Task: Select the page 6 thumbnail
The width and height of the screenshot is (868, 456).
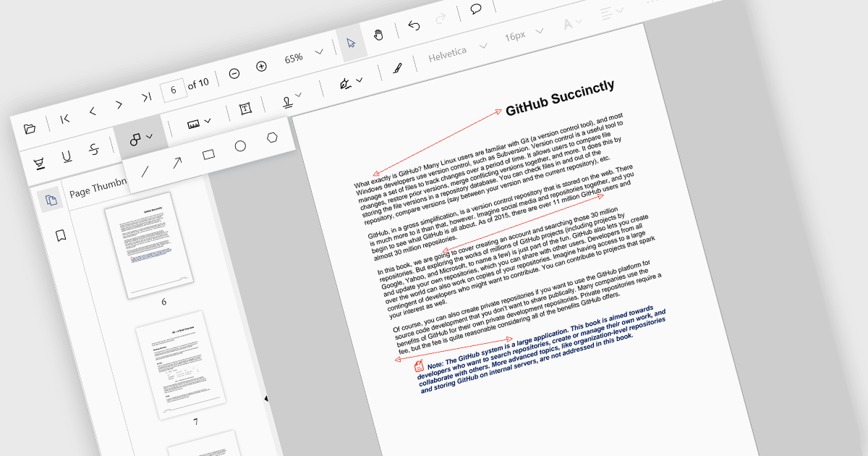Action: point(150,244)
